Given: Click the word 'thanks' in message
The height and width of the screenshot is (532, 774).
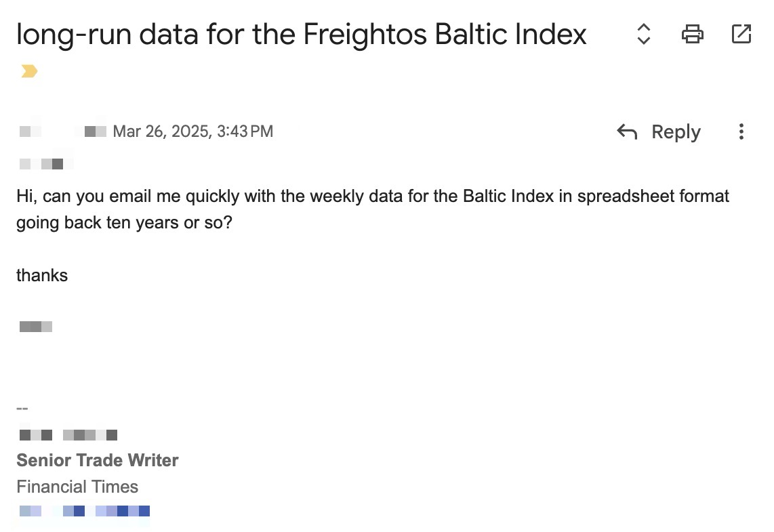Looking at the screenshot, I should tap(42, 275).
